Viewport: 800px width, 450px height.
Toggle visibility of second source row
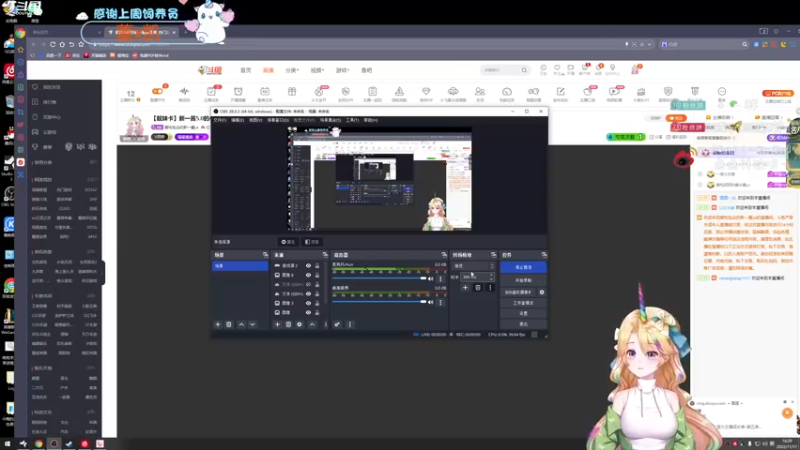(x=308, y=275)
